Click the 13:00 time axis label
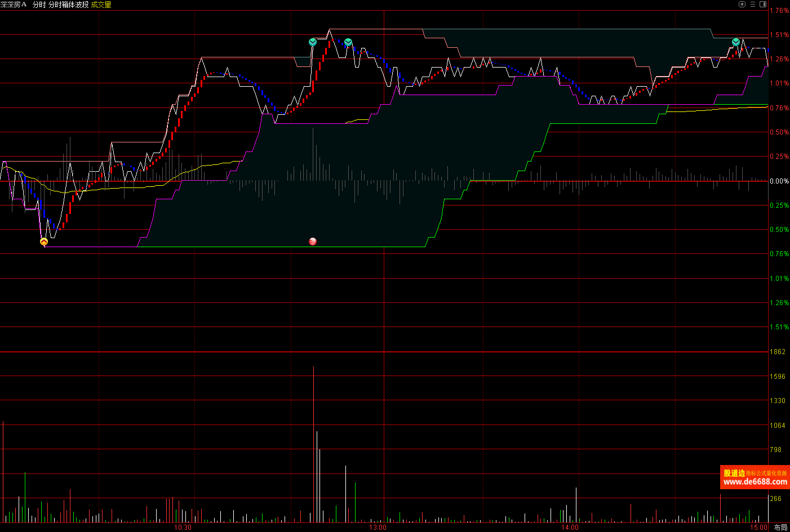The image size is (790, 532). [378, 527]
